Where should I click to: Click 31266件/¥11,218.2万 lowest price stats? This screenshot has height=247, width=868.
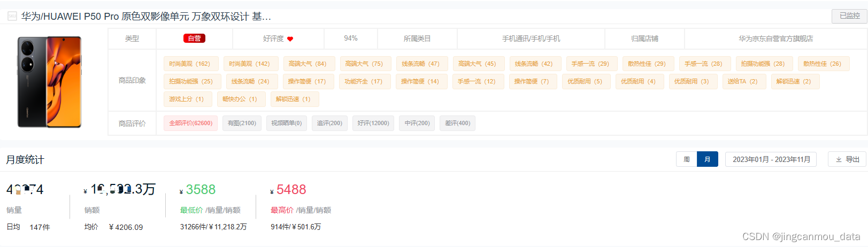point(213,227)
